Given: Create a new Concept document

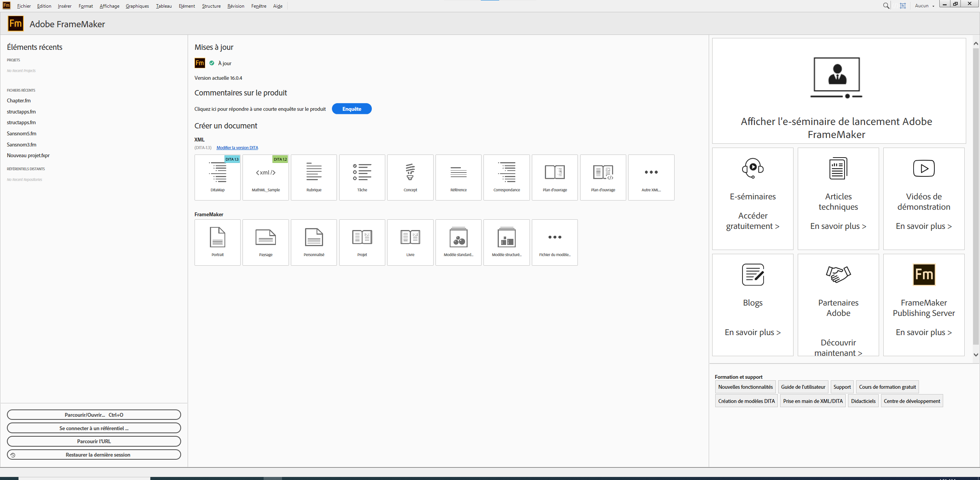Looking at the screenshot, I should 410,177.
